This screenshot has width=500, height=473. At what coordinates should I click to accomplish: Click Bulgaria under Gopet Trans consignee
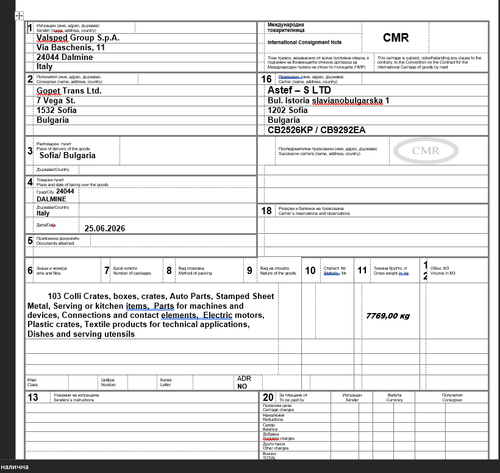pyautogui.click(x=53, y=120)
